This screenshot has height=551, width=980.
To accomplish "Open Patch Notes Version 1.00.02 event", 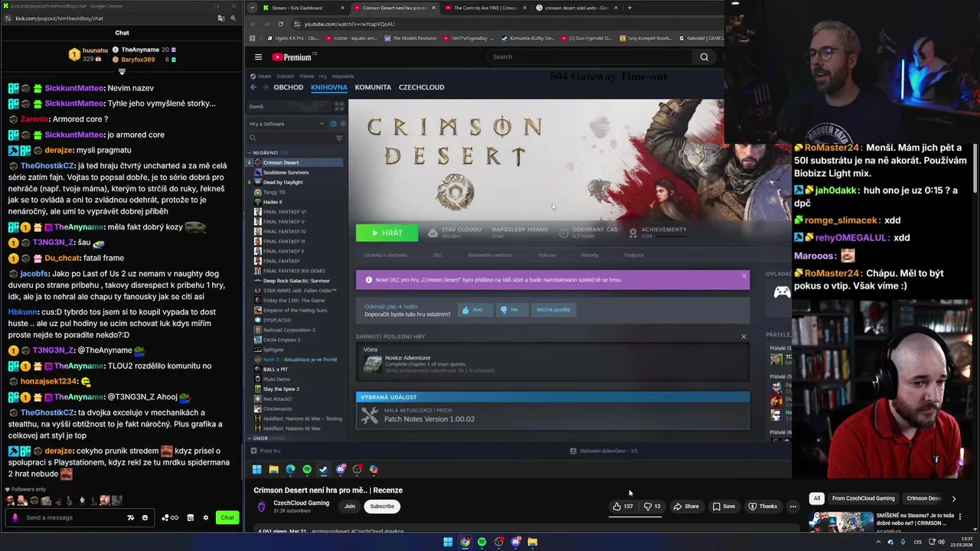I will coord(552,416).
